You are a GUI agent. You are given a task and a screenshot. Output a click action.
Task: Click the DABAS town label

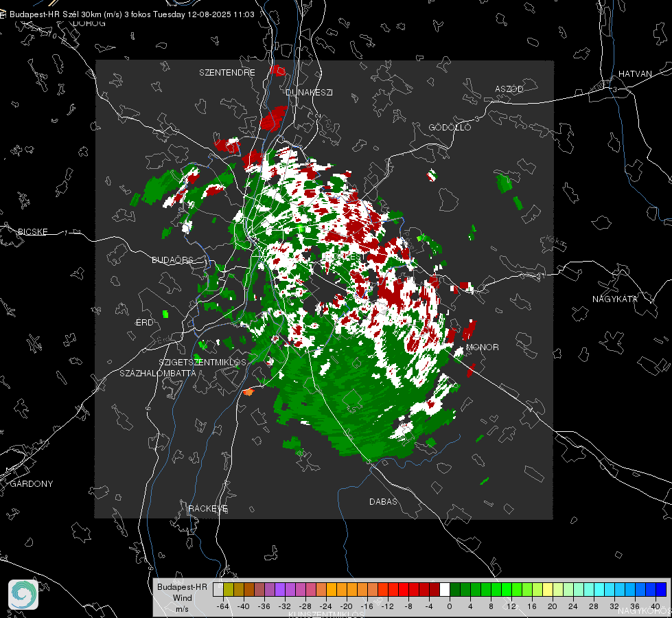(384, 501)
